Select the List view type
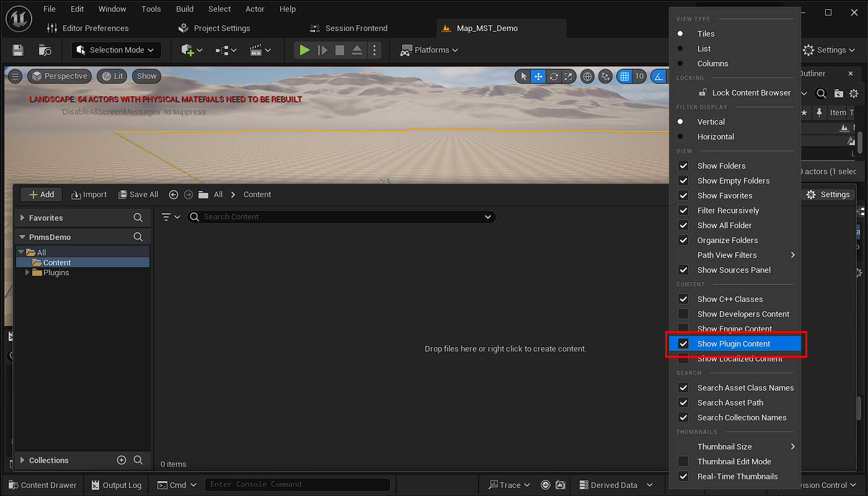The image size is (868, 496). point(704,48)
